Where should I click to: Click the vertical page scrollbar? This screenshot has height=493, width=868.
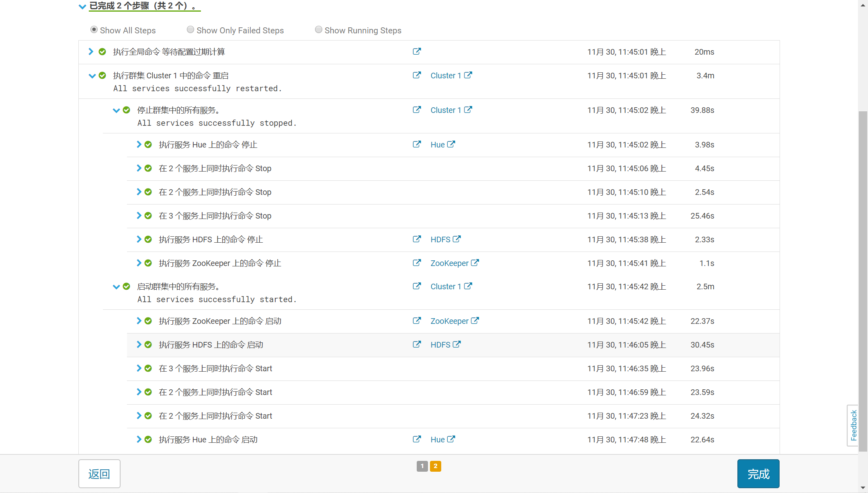point(863,281)
